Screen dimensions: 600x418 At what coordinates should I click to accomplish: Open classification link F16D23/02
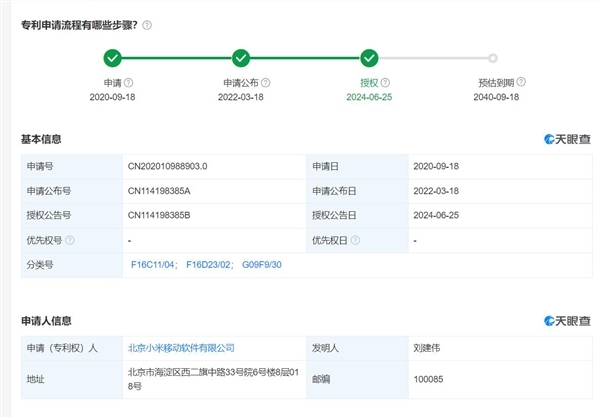209,266
